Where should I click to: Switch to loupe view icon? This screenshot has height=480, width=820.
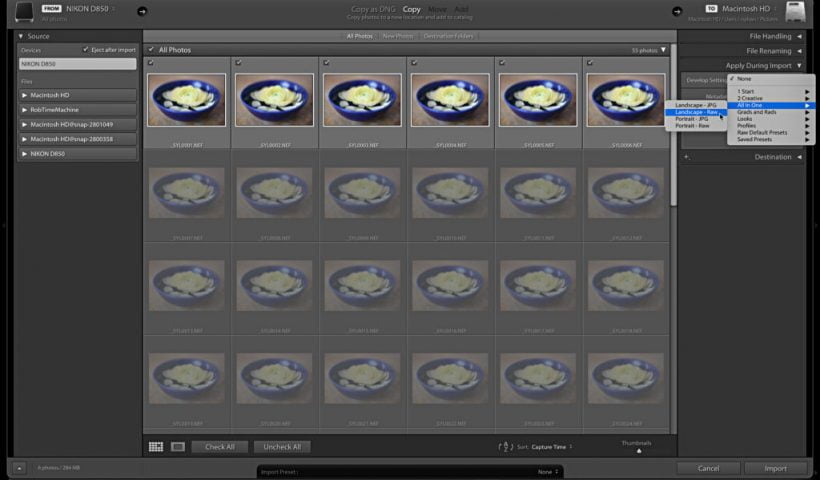(178, 447)
